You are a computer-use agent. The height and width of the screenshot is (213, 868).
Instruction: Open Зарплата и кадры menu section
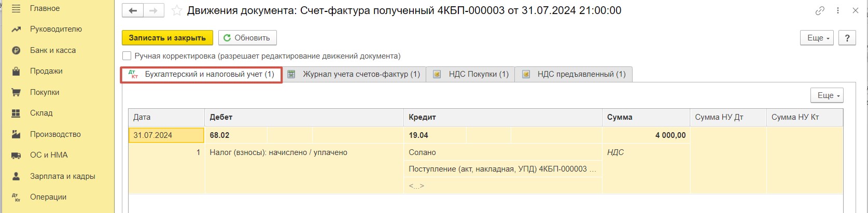(x=62, y=176)
